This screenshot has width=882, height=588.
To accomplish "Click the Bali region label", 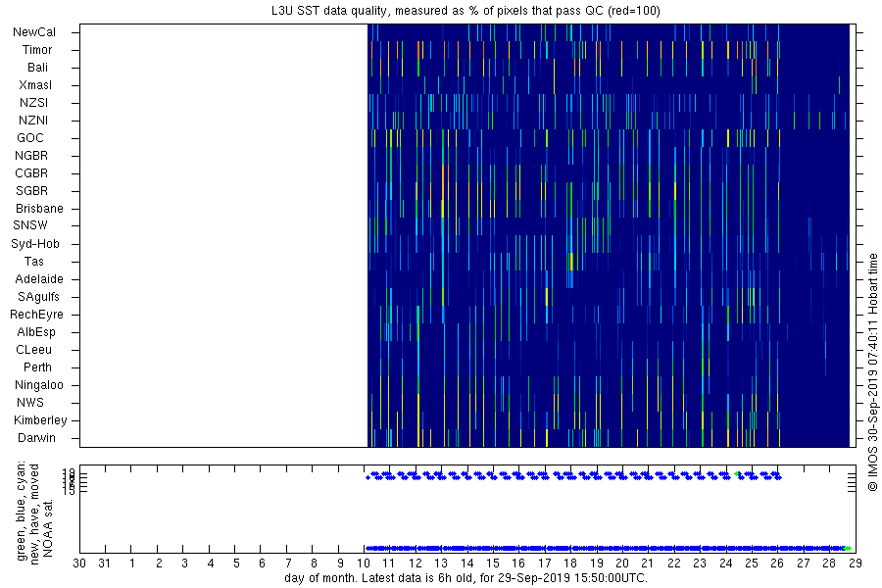I will [37, 68].
